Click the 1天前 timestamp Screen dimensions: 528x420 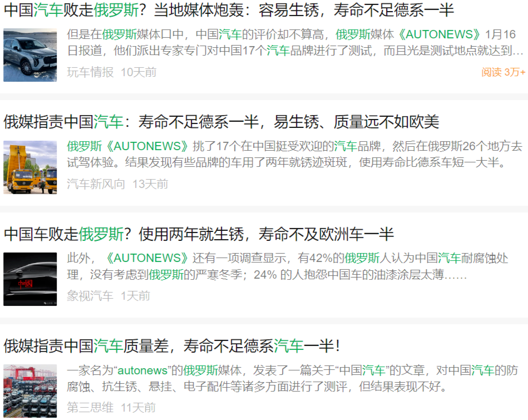click(x=136, y=296)
